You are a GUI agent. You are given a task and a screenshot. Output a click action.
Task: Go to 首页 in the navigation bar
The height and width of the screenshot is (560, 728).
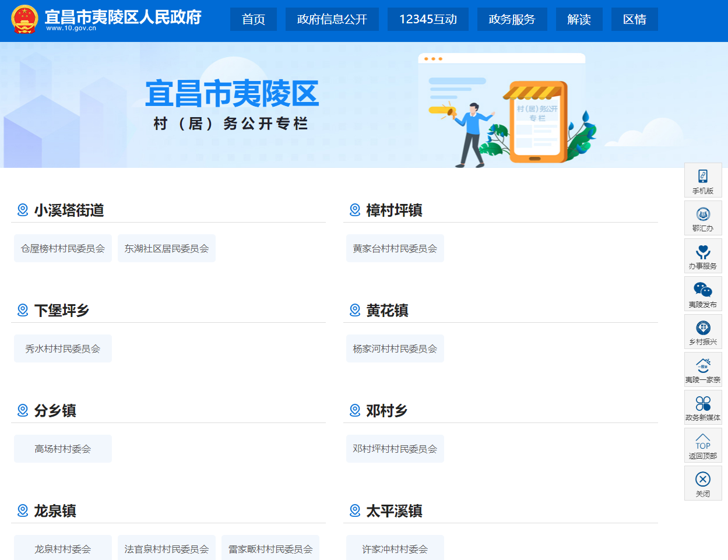point(254,19)
